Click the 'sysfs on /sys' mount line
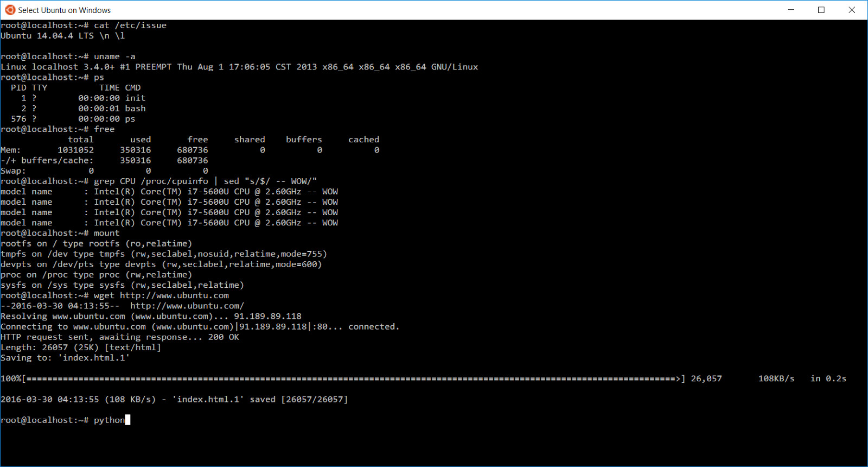The image size is (868, 467). click(123, 285)
